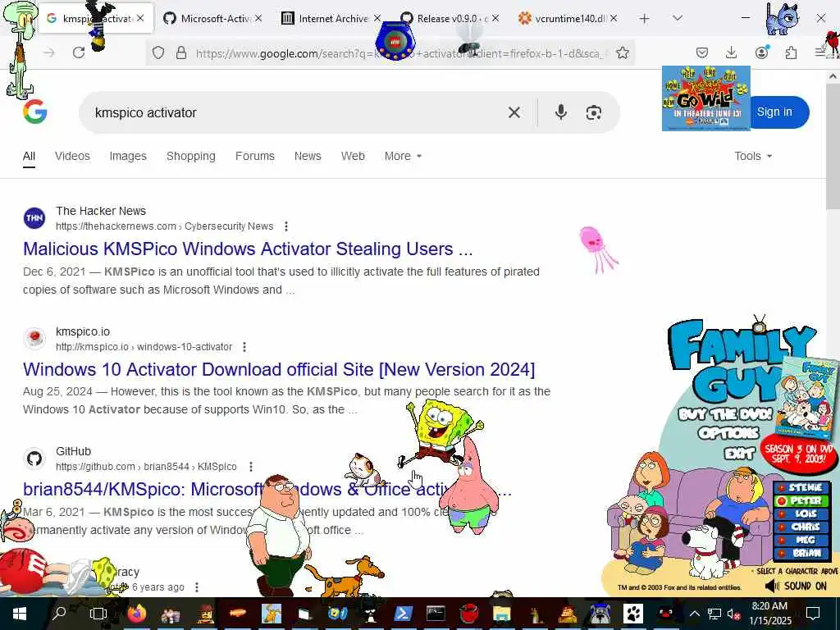The image size is (840, 630).
Task: Click the paw print taskbar icon
Action: click(x=632, y=614)
